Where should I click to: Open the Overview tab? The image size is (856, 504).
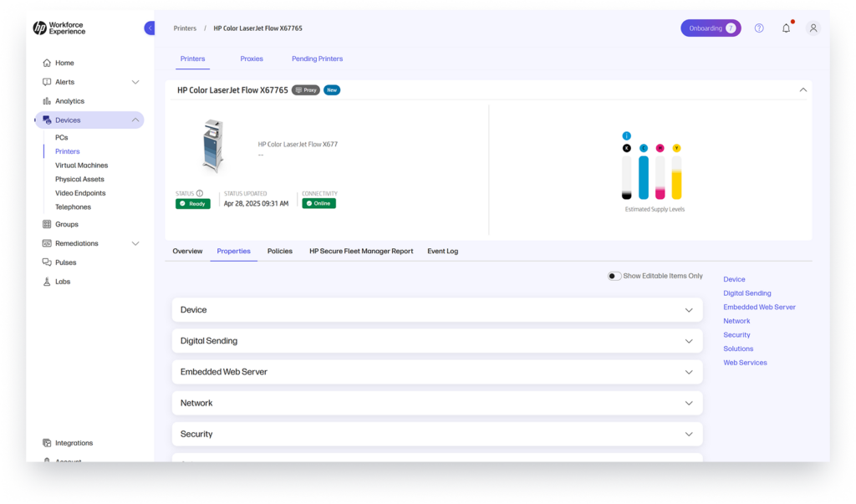click(x=187, y=252)
